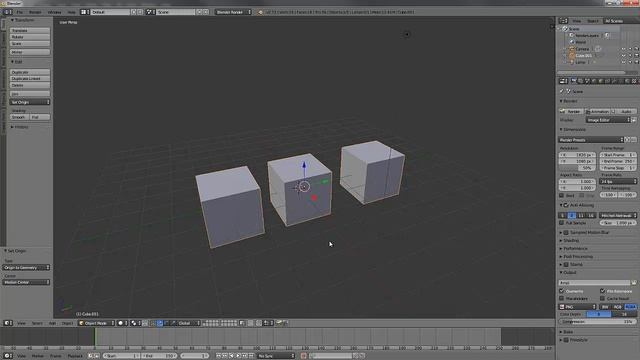Open the Set Origin dropdown
This screenshot has width=640, height=360.
pyautogui.click(x=30, y=102)
